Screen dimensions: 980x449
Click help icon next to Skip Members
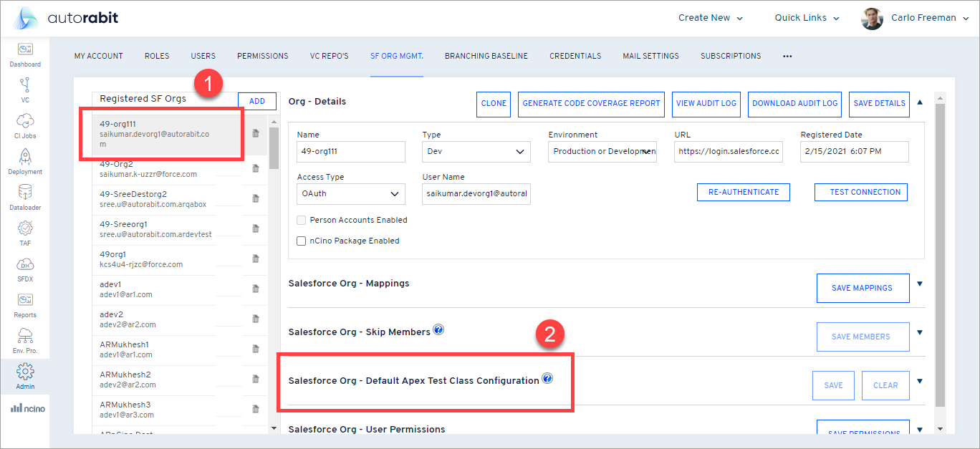pos(438,330)
